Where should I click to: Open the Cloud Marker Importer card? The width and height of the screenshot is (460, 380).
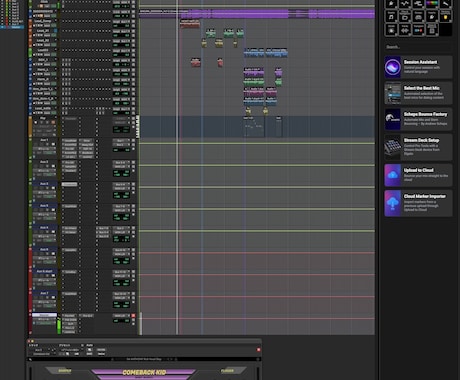click(x=418, y=203)
